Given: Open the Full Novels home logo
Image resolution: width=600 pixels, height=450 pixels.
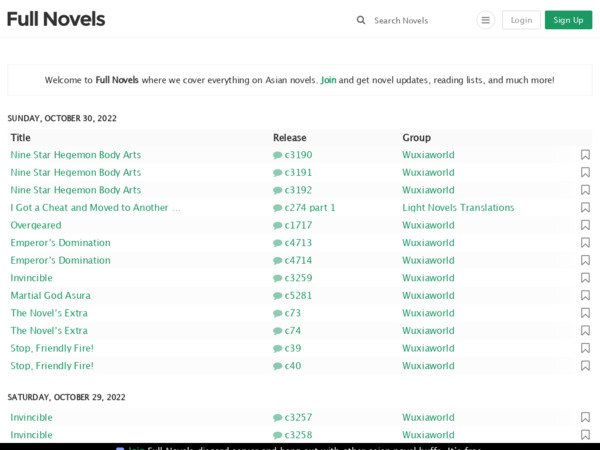Looking at the screenshot, I should point(56,19).
